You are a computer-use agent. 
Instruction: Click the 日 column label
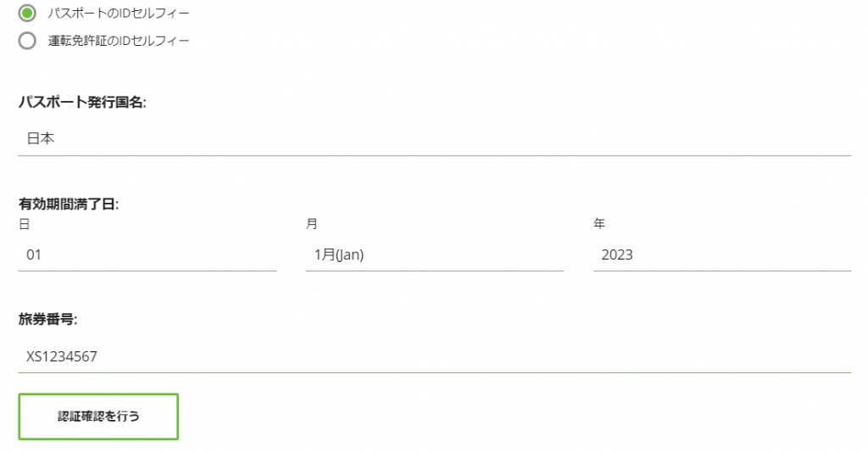click(x=25, y=224)
